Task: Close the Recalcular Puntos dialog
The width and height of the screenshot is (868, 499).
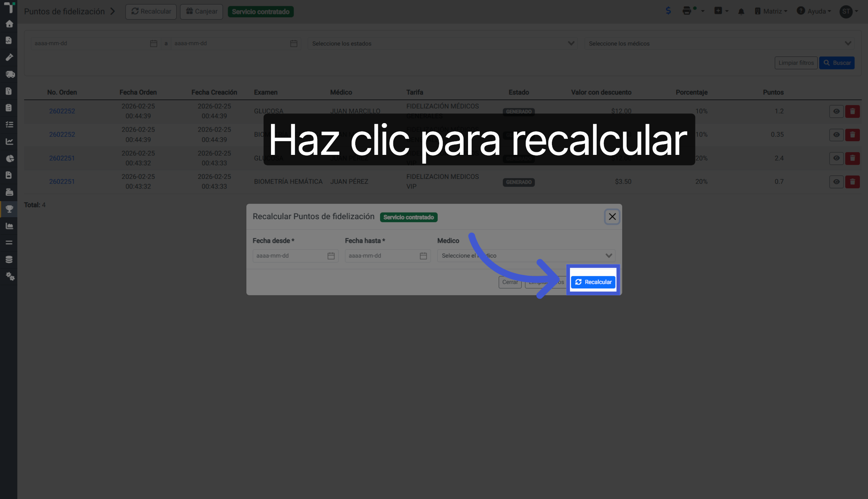Action: [x=612, y=217]
